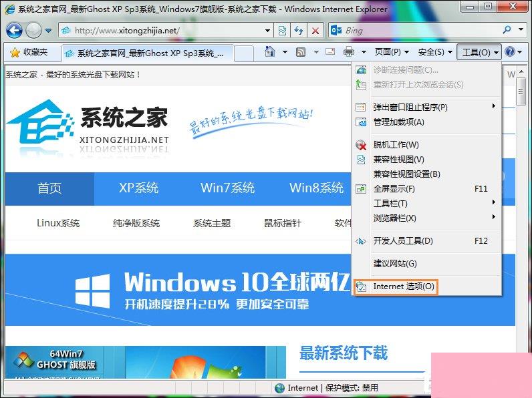Open the XP系统 navigation link
532x398 pixels.
[x=139, y=188]
